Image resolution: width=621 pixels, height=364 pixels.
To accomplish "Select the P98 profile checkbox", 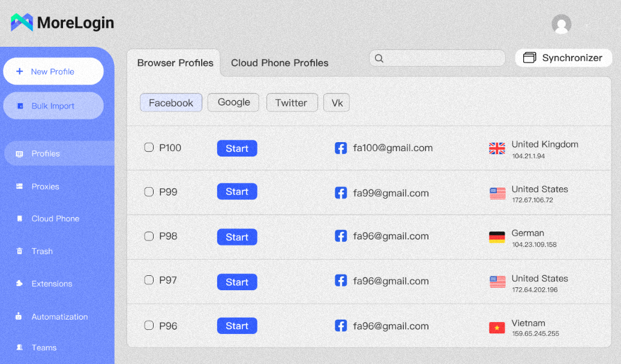I will 149,236.
